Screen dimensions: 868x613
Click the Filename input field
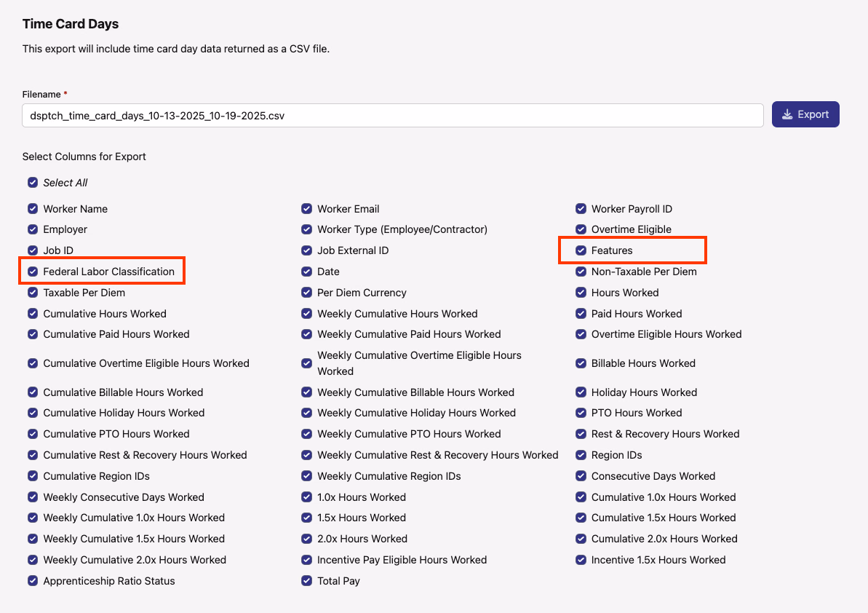point(392,115)
